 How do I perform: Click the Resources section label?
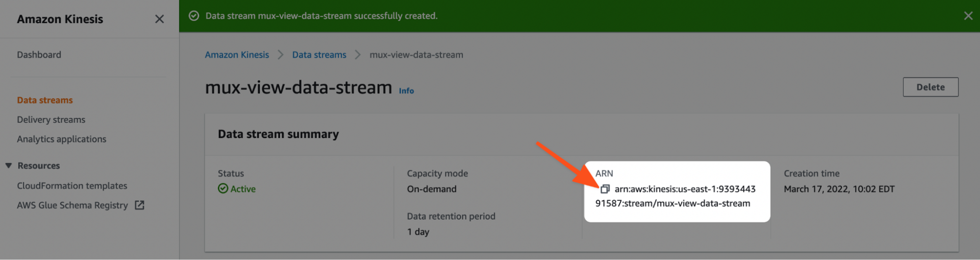39,166
